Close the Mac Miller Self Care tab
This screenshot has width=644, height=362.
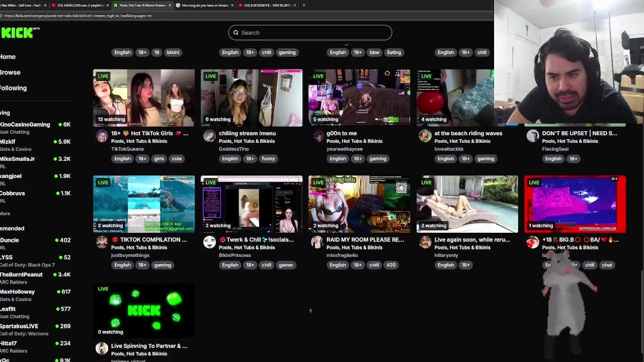point(45,5)
